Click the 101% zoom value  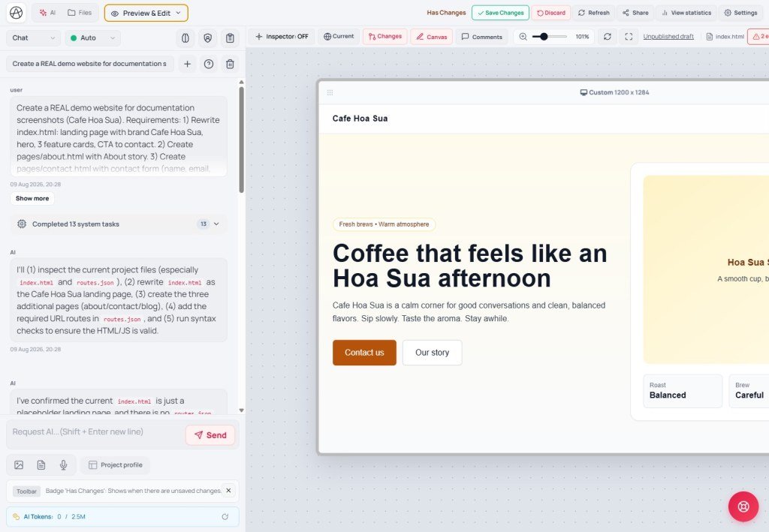point(582,37)
